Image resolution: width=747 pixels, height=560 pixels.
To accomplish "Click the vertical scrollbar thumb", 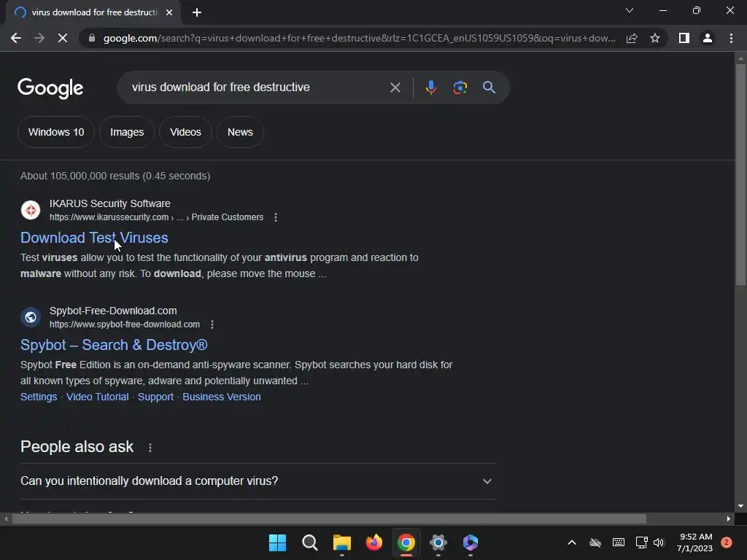I will tap(740, 174).
